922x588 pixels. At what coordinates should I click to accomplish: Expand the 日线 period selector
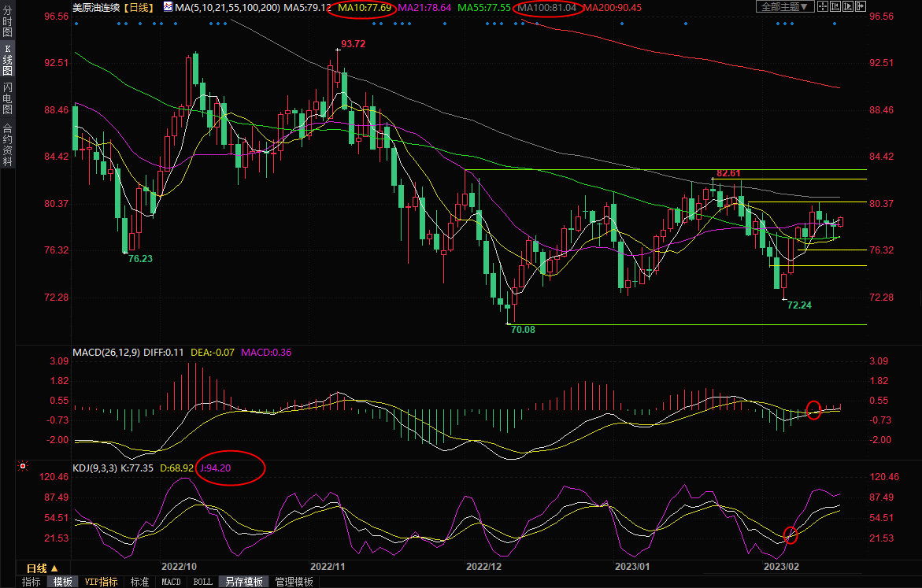click(43, 568)
